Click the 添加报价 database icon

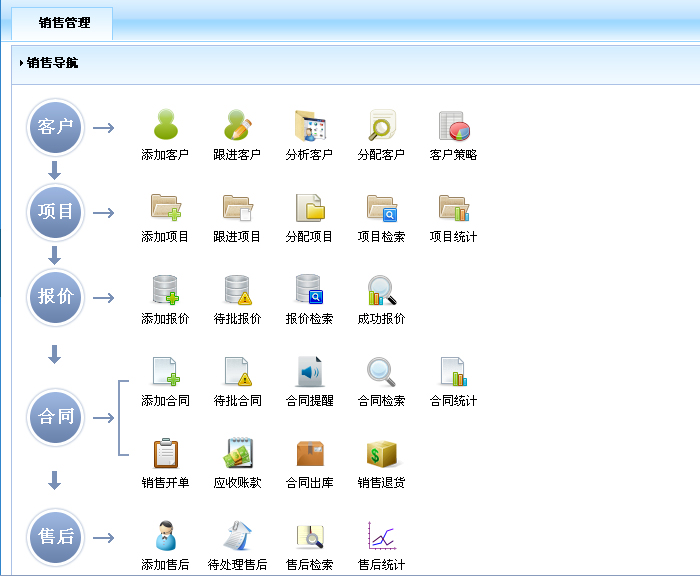165,289
